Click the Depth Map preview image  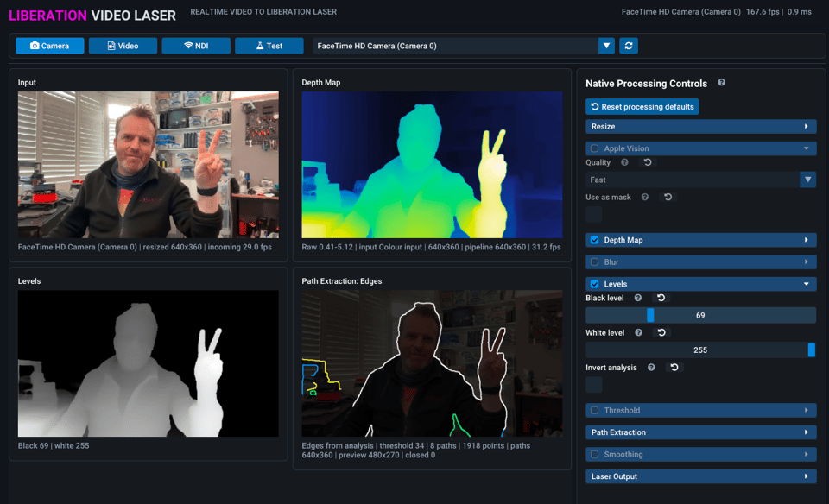(432, 165)
